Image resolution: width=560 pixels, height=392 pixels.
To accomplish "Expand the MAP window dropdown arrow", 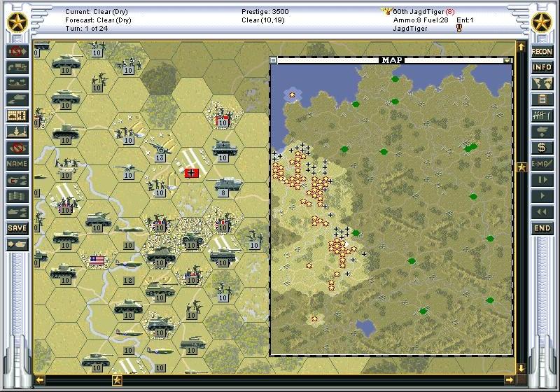I will tap(507, 61).
